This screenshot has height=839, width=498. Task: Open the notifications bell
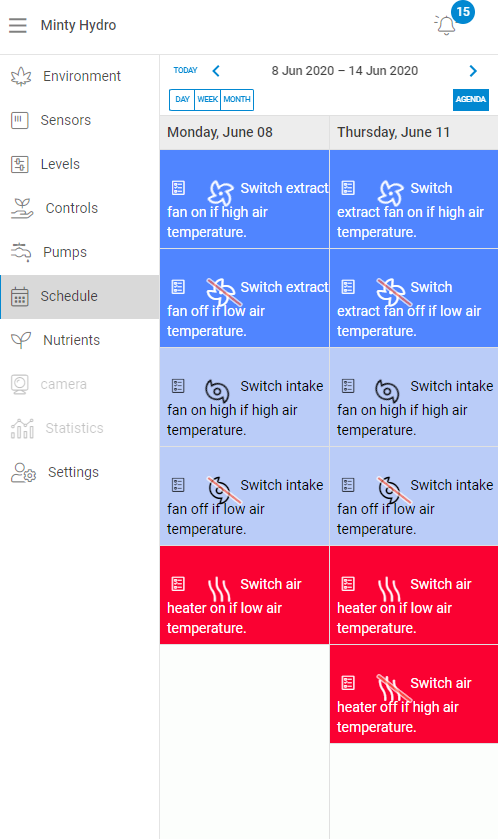tap(446, 25)
